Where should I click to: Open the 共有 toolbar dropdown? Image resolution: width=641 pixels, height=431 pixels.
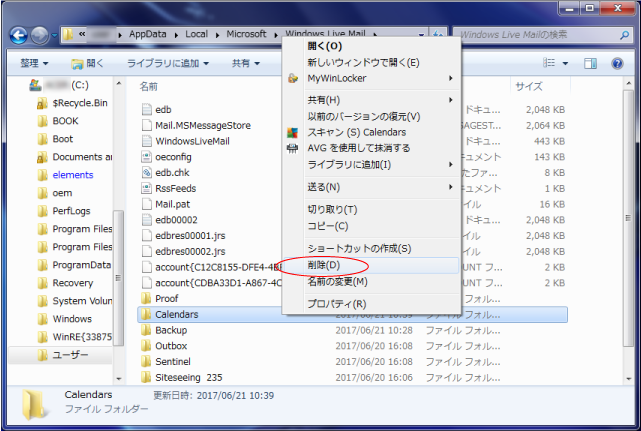coord(246,63)
